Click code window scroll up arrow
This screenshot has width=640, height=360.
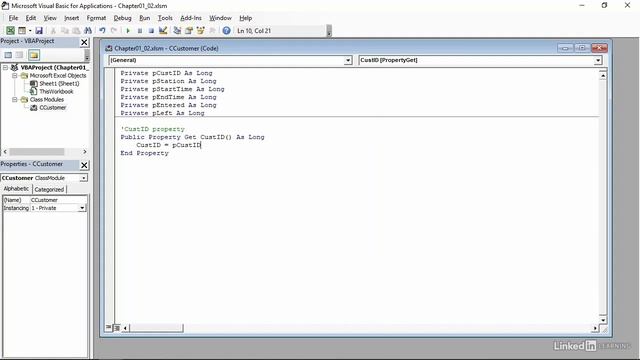click(x=603, y=76)
